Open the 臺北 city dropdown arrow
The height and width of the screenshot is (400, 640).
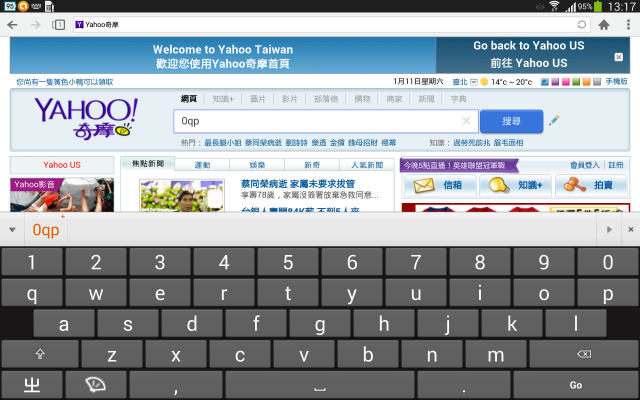(473, 82)
